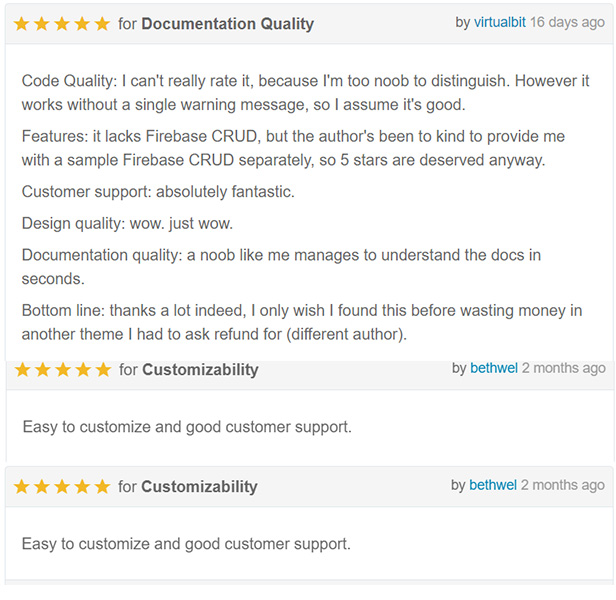Choose third star of Documentation Quality rating

pos(62,24)
